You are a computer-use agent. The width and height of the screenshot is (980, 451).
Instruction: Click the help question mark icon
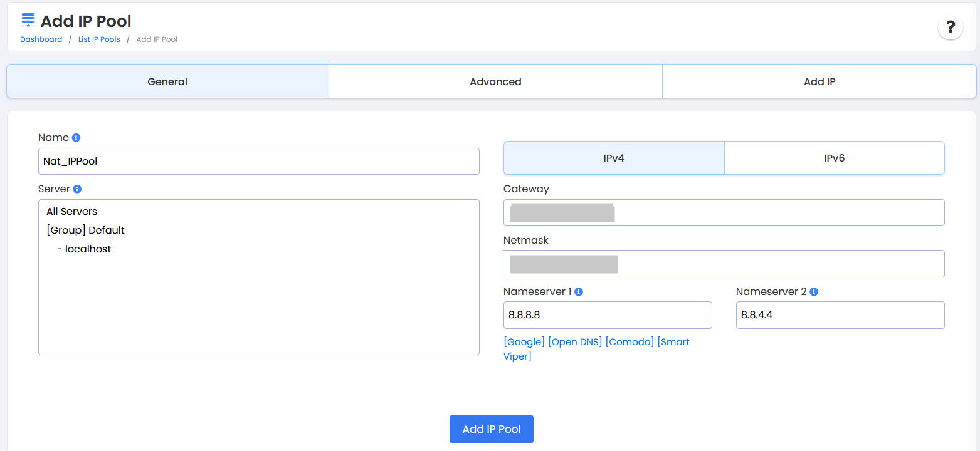[x=951, y=28]
